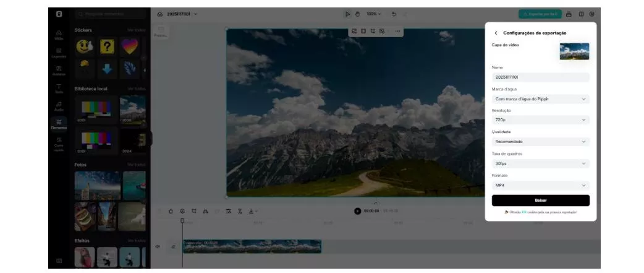Viewport: 644px width, 273px height.
Task: Select the hand pan tool
Action: [x=357, y=14]
